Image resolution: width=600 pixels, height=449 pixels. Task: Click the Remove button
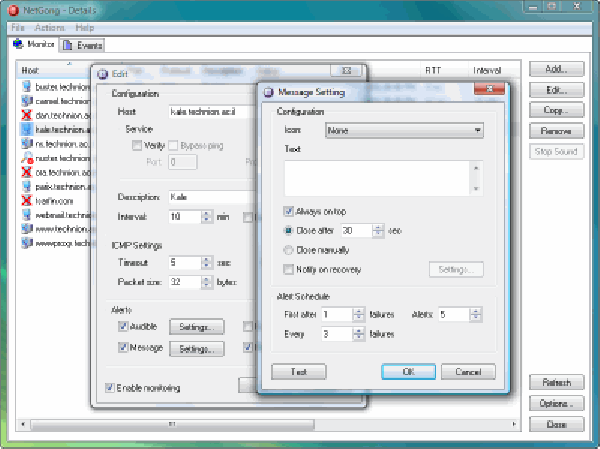556,131
